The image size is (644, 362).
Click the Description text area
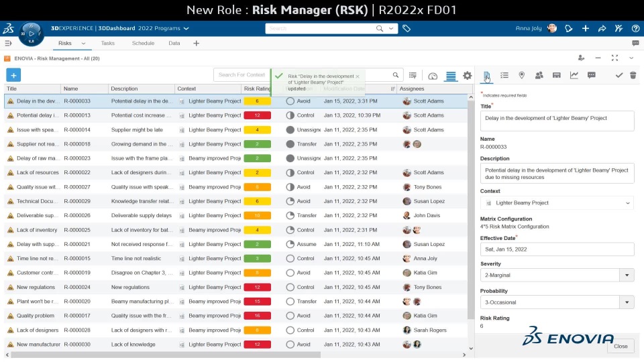point(557,174)
